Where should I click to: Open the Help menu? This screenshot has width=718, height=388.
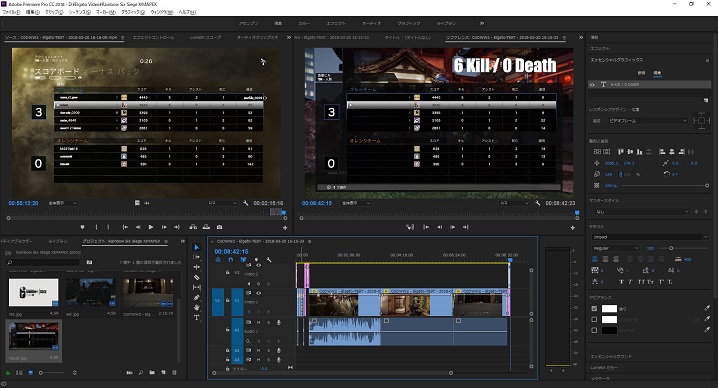coord(187,12)
